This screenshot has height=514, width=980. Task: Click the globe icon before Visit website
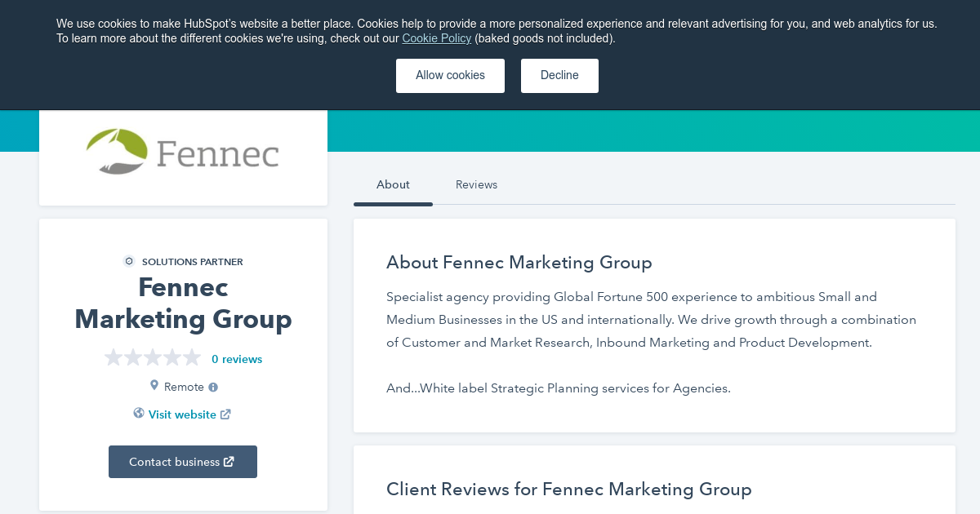(x=139, y=414)
